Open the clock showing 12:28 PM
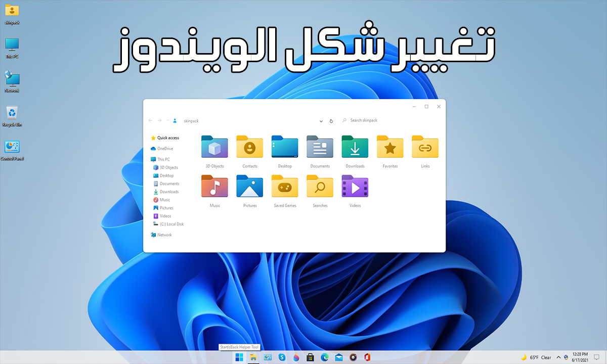Image resolution: width=607 pixels, height=364 pixels. pos(581,357)
